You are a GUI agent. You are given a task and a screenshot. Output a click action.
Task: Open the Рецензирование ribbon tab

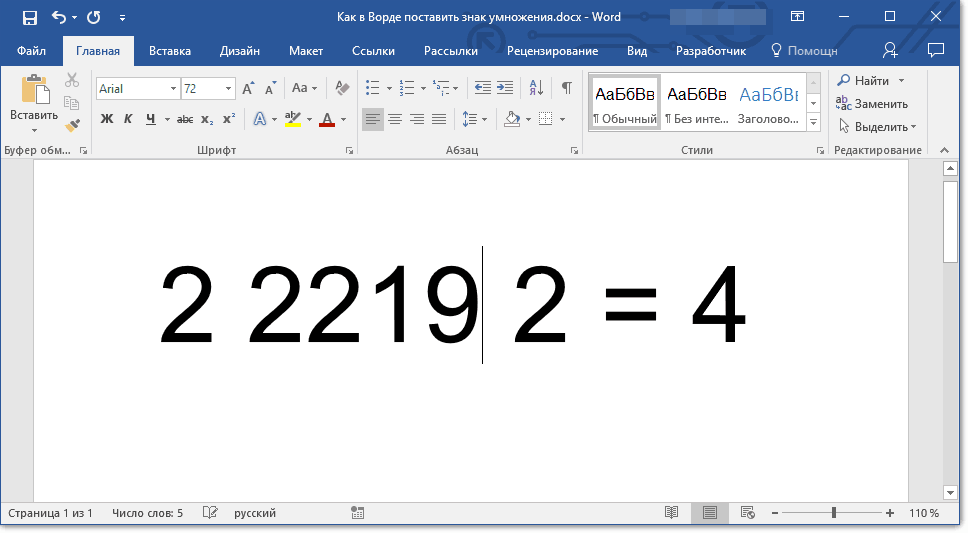click(552, 51)
